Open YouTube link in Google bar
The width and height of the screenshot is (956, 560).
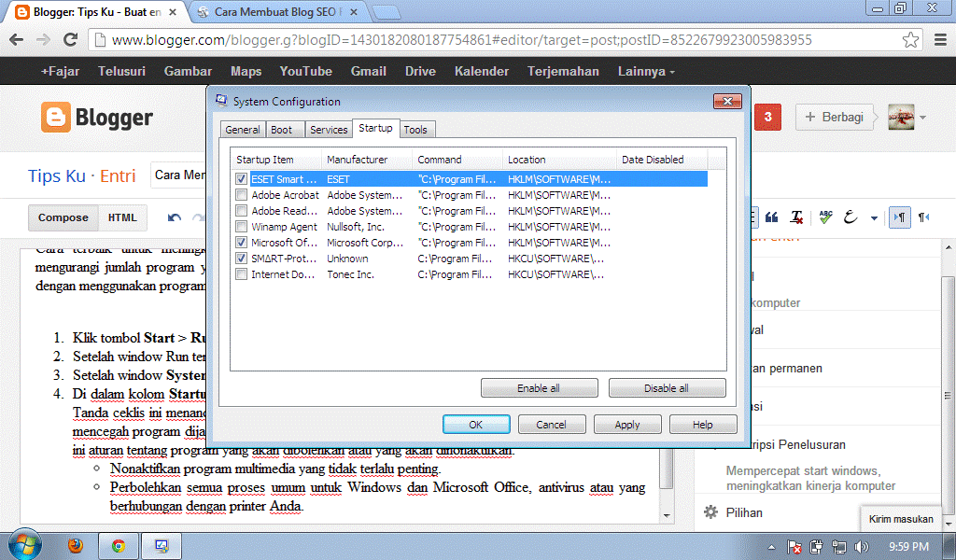[305, 71]
